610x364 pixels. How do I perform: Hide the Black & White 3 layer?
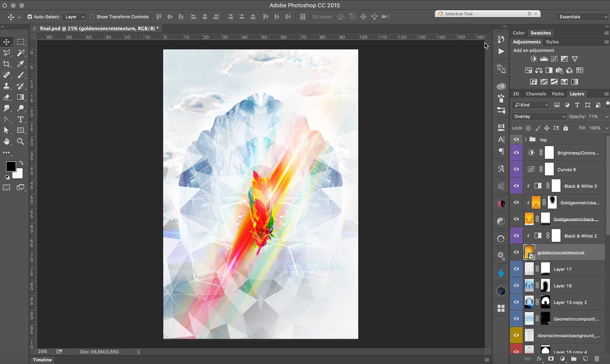point(516,186)
